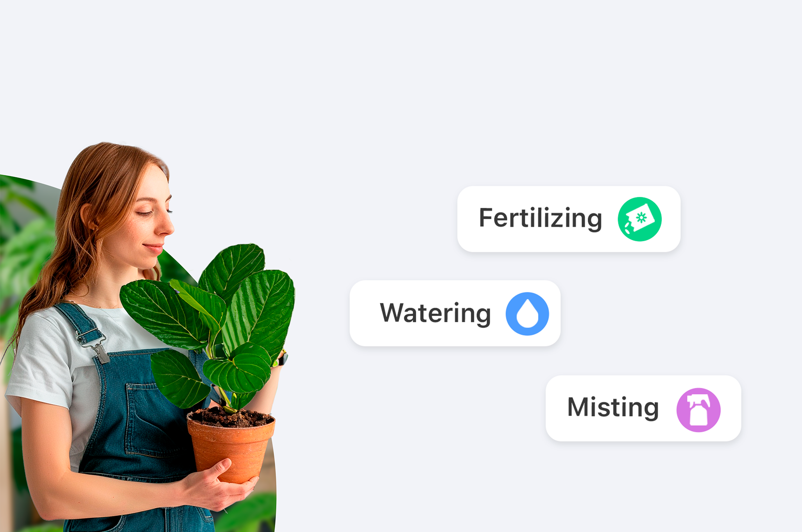The width and height of the screenshot is (802, 532).
Task: Select the purple spray bottle icon
Action: tap(698, 410)
